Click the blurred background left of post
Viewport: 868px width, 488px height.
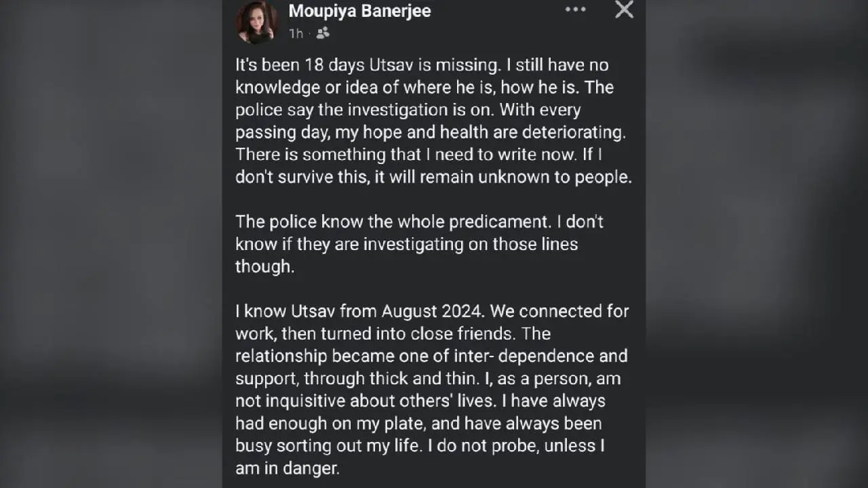tap(108, 244)
